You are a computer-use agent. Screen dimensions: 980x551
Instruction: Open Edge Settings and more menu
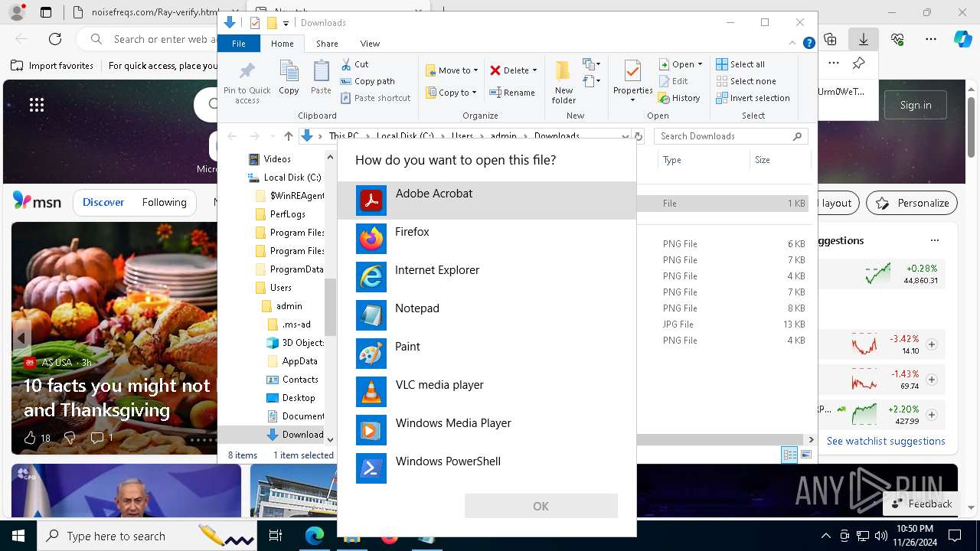(931, 39)
